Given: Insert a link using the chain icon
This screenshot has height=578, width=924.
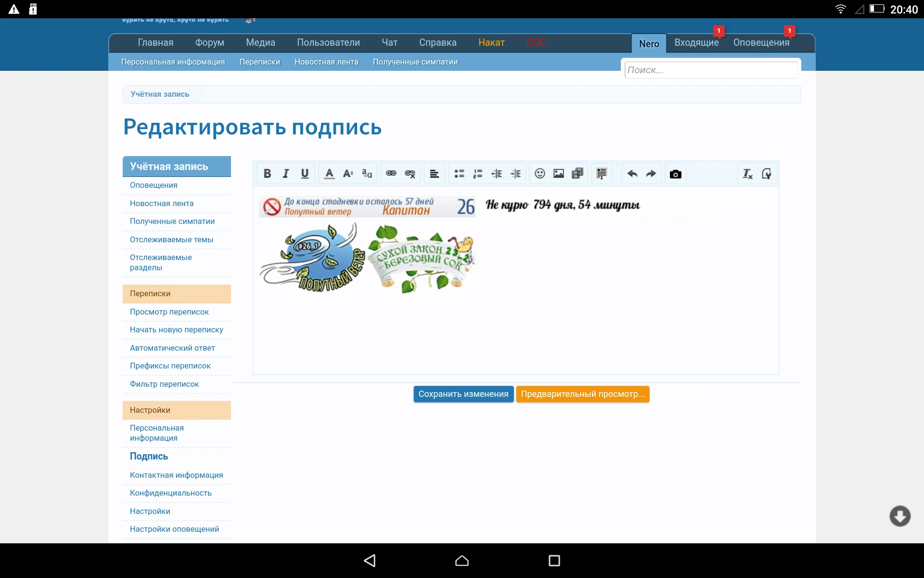Looking at the screenshot, I should (390, 173).
